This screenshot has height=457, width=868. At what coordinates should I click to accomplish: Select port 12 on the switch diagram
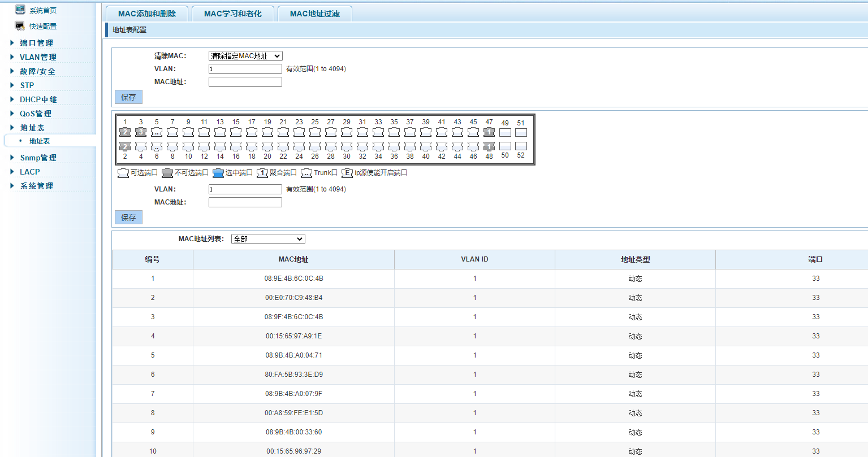[204, 146]
